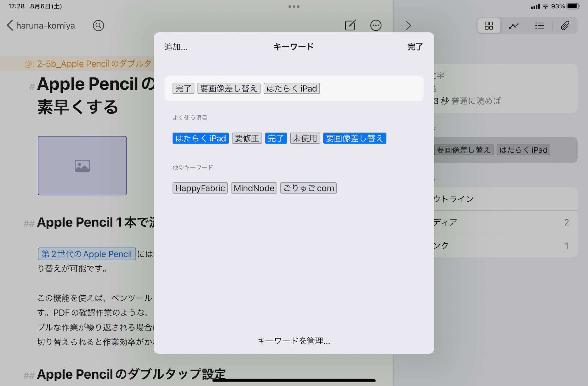Viewport: 588px width, 386px height.
Task: Toggle 要画像差し替え in frequently used keywords
Action: (x=355, y=138)
